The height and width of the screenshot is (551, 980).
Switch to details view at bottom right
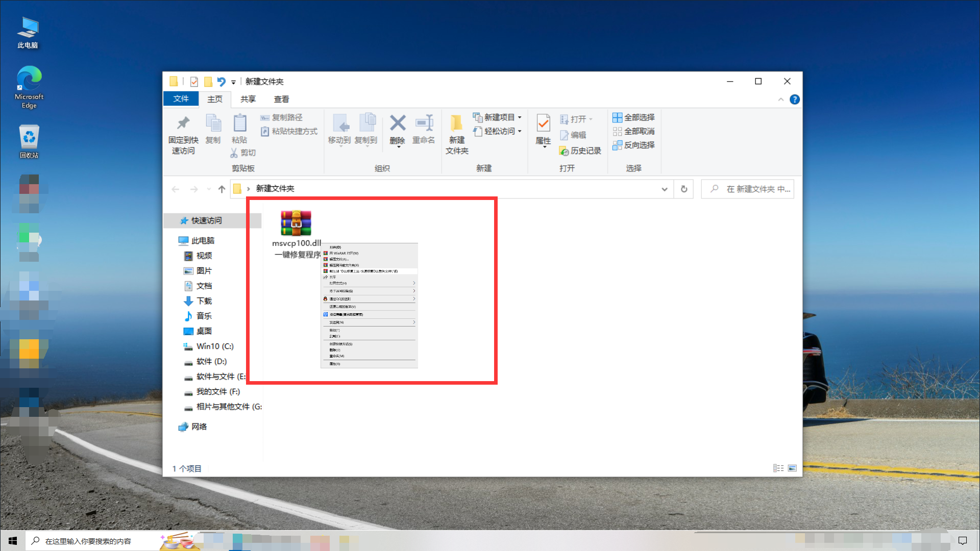[x=778, y=467]
